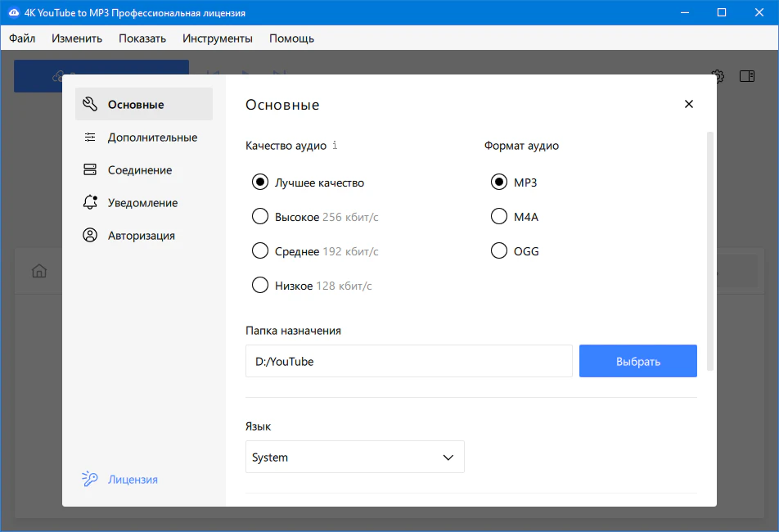Click the user icon beside Авторизация
Viewport: 779px width, 532px height.
pyautogui.click(x=90, y=236)
